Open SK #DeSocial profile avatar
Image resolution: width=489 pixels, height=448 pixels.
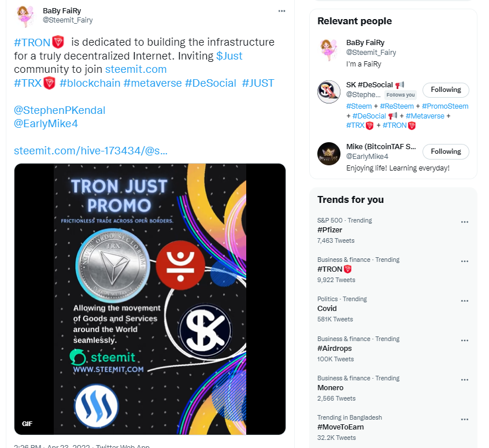329,92
